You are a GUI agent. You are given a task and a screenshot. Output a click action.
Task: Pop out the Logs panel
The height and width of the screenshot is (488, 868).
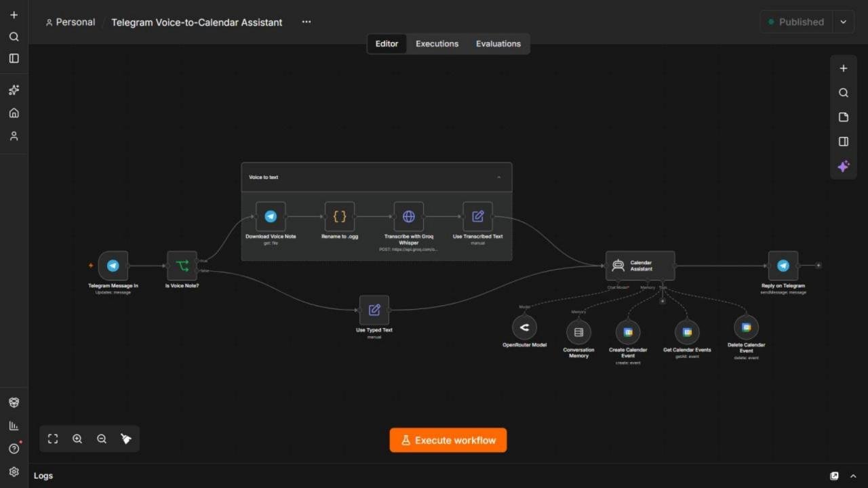coord(835,476)
